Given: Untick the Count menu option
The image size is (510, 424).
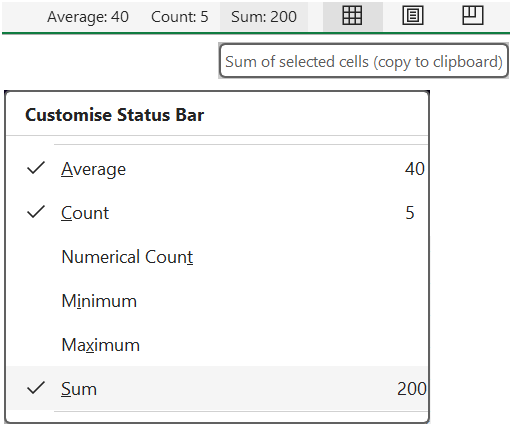Looking at the screenshot, I should 217,213.
